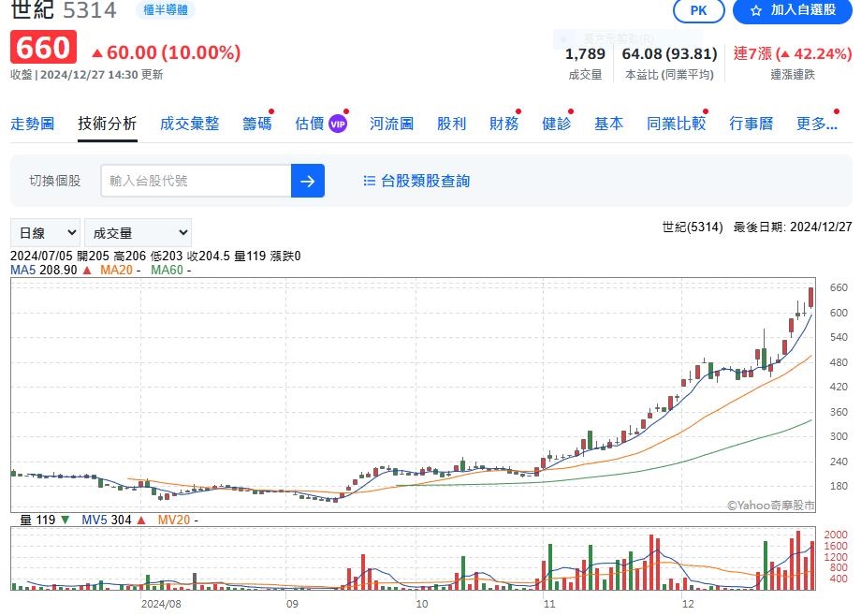Open the 行事曆 tab
The image size is (861, 616).
(752, 124)
